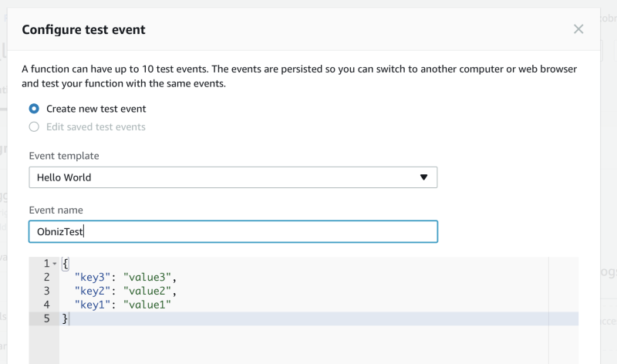Place cursor after closing brace on line 5
This screenshot has width=617, height=364.
coord(70,318)
